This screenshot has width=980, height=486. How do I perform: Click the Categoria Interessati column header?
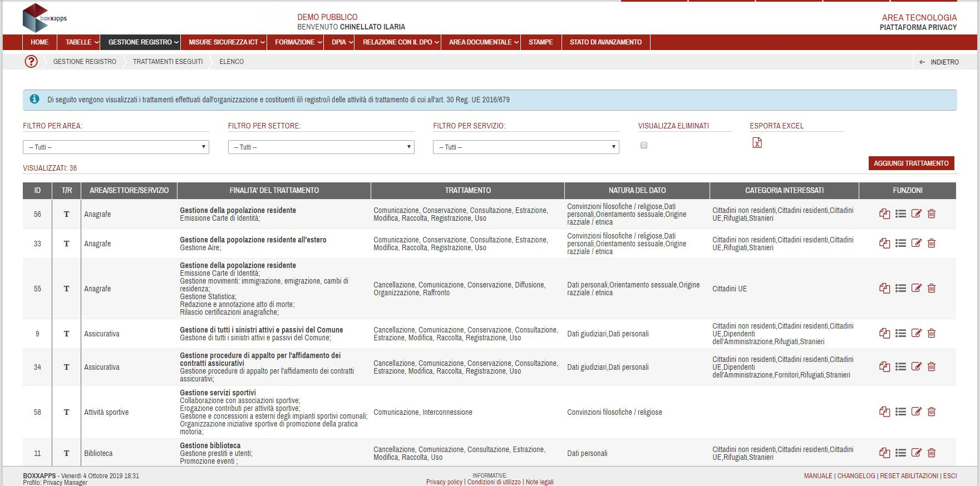[784, 190]
